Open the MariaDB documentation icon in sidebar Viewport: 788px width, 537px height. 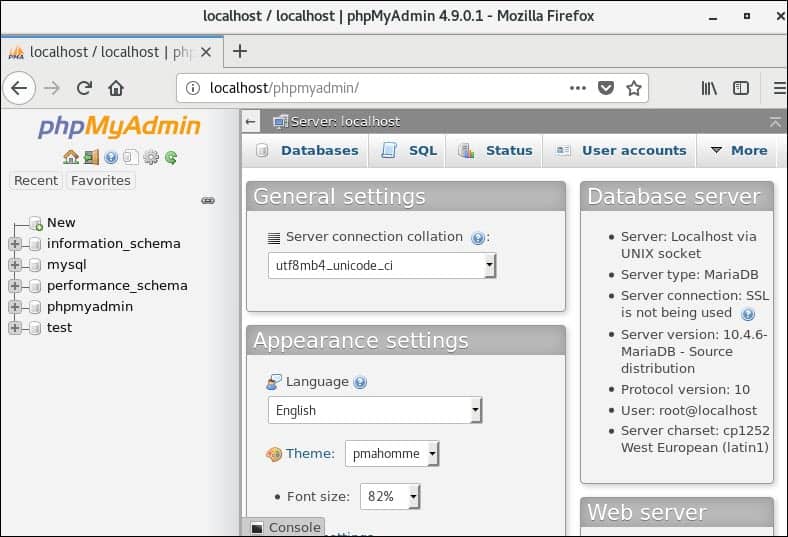[131, 158]
